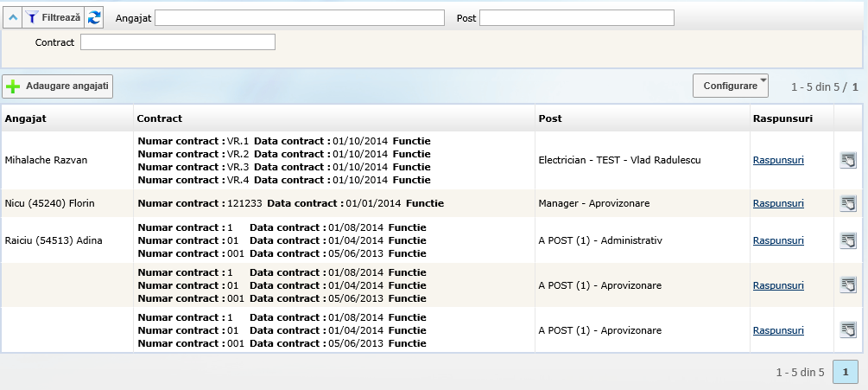Click the action icon in Mihalache Razvan row
Screen dimensions: 868x390
848,160
